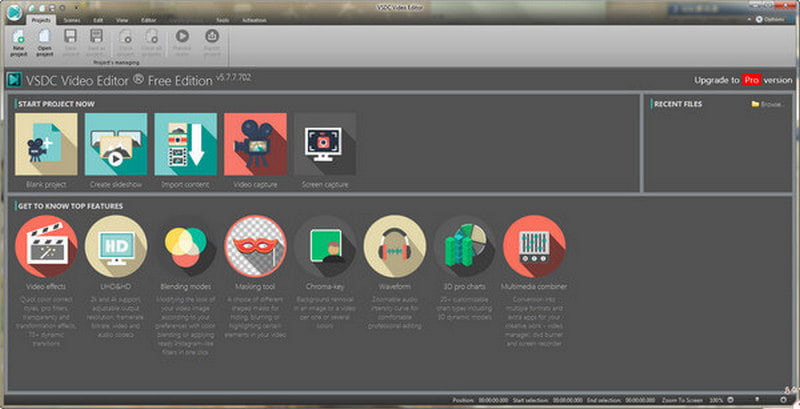Expand the quick access toolbar dropdown arrow

point(77,8)
